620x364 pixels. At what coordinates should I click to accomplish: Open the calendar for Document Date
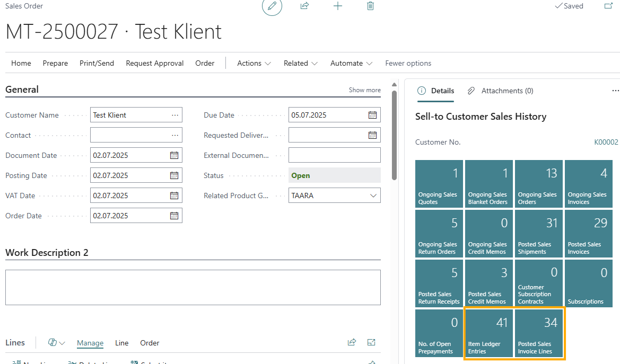174,155
